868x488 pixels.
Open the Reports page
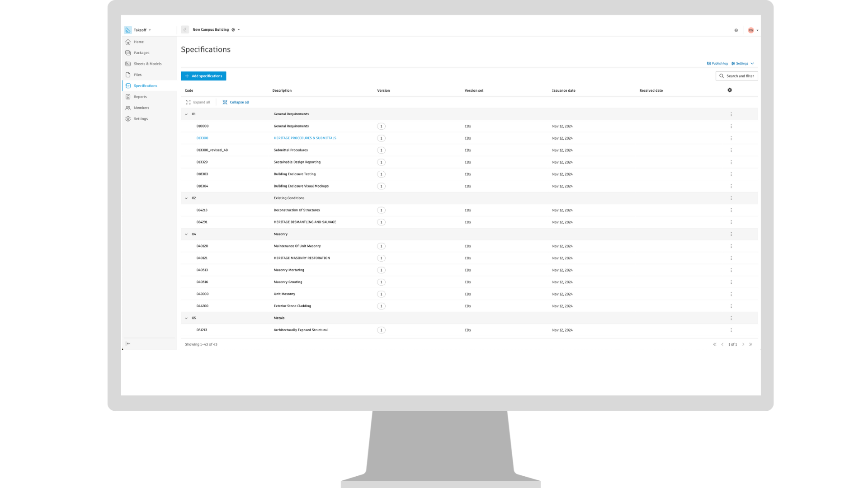[140, 97]
